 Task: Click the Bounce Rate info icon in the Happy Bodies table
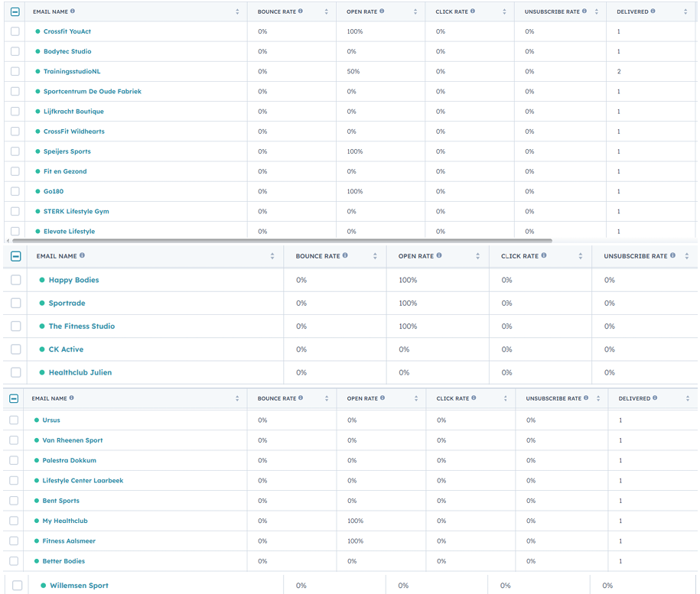[345, 255]
